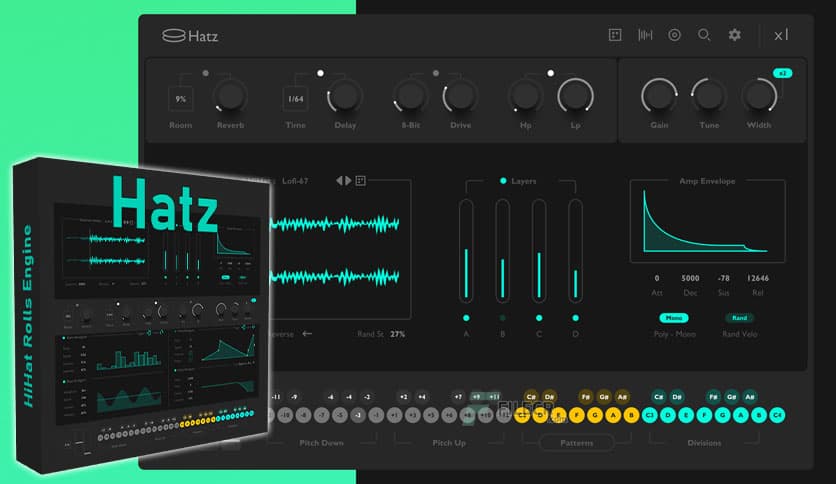Click the Lp filter knob

coord(575,96)
